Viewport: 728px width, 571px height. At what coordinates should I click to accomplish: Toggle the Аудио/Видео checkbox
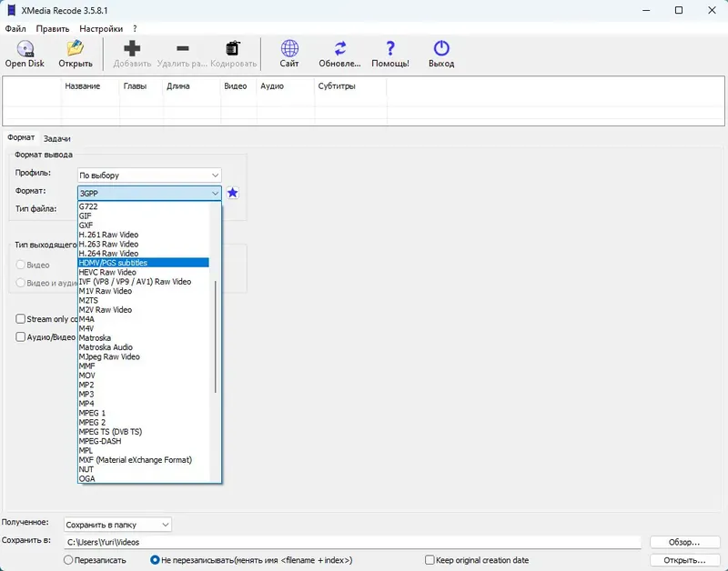[x=20, y=336]
